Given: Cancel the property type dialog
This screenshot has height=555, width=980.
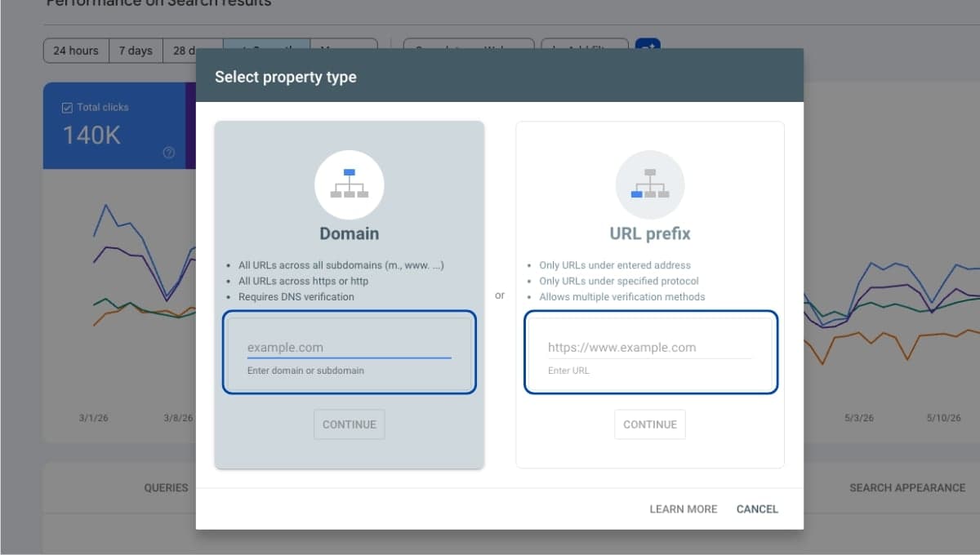Looking at the screenshot, I should [757, 508].
